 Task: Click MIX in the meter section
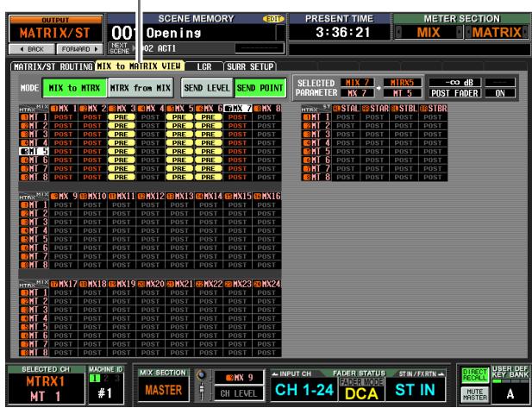(x=429, y=33)
